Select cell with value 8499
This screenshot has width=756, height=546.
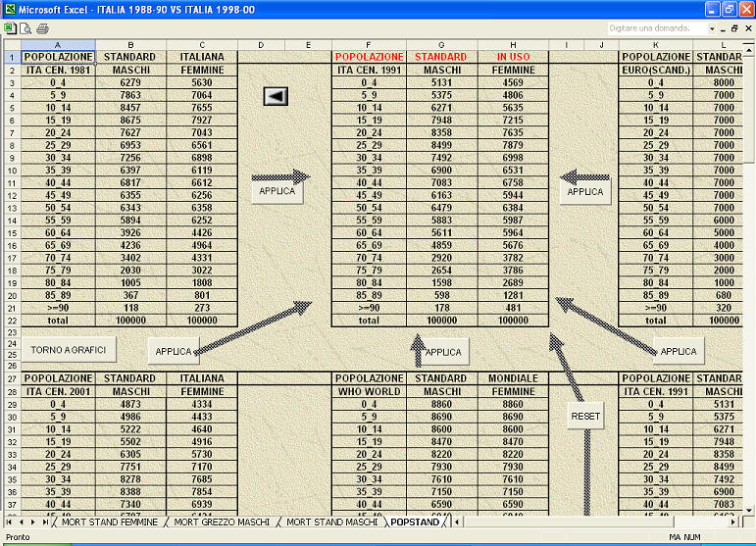[x=441, y=145]
